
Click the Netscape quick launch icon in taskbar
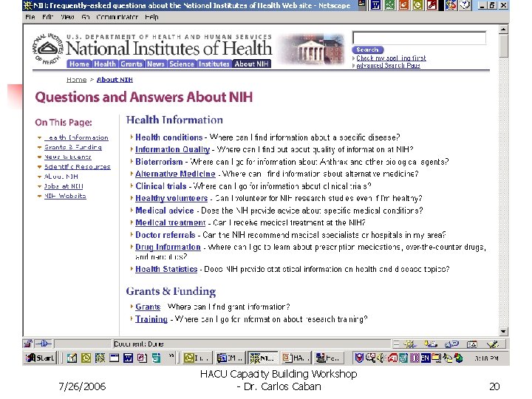coord(100,358)
